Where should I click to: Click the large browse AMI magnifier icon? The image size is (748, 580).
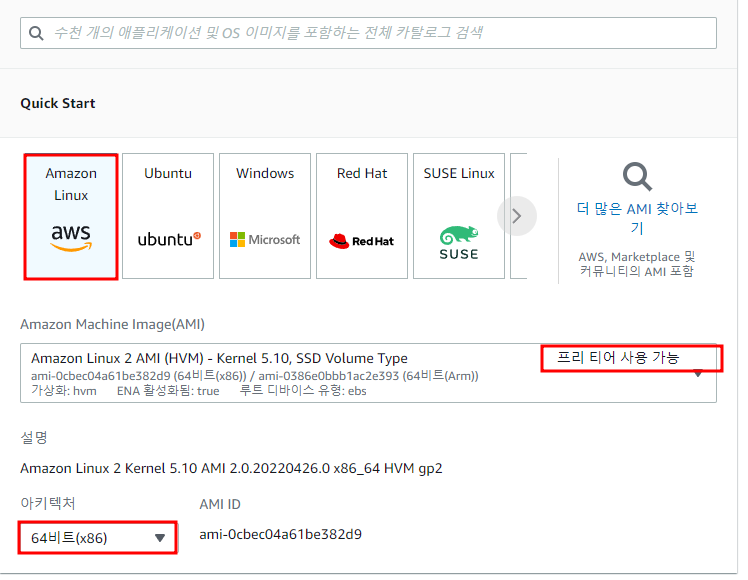click(637, 176)
